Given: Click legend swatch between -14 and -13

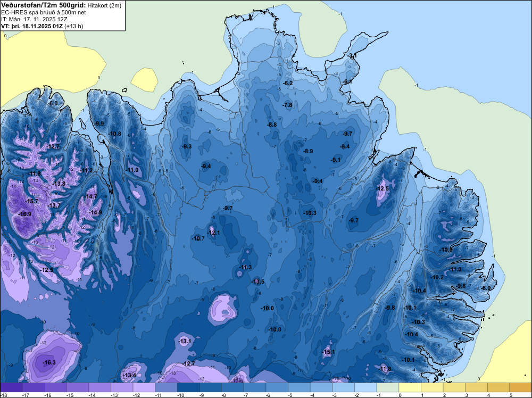Looking at the screenshot, I should pos(100,387).
